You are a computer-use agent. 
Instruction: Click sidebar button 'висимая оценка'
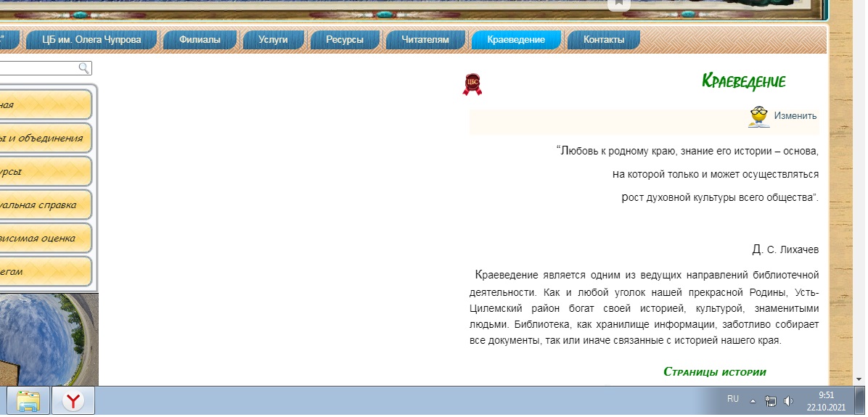click(x=46, y=239)
